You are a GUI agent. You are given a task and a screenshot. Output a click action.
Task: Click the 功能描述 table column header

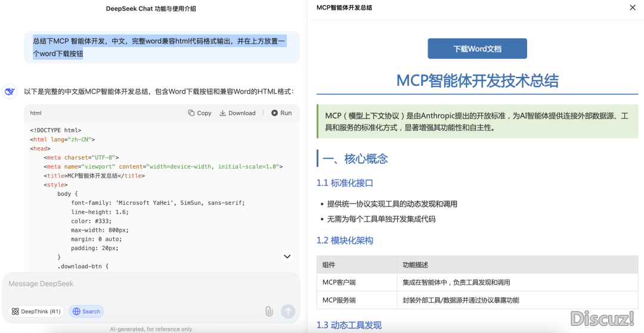point(518,265)
